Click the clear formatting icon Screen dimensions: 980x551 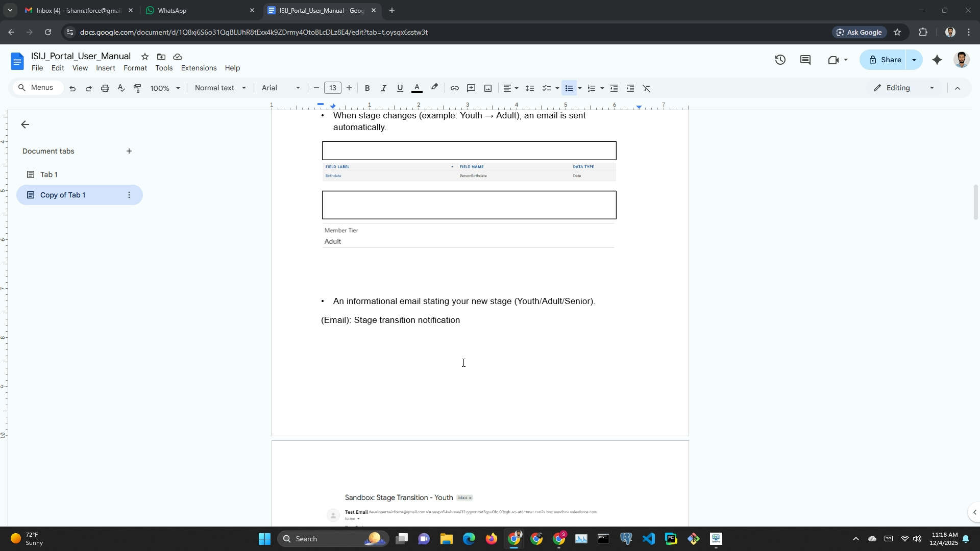(647, 88)
